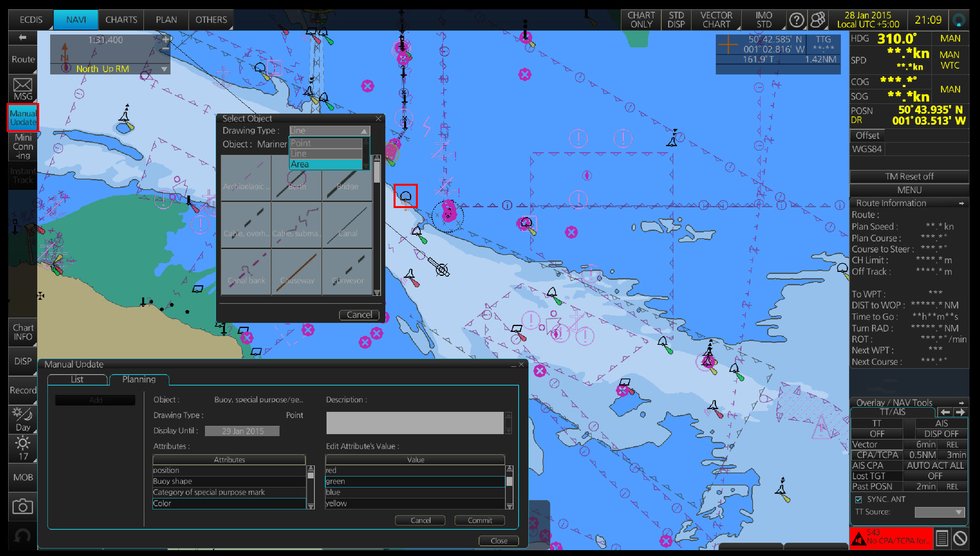
Task: Select the Color attribute row
Action: point(229,503)
